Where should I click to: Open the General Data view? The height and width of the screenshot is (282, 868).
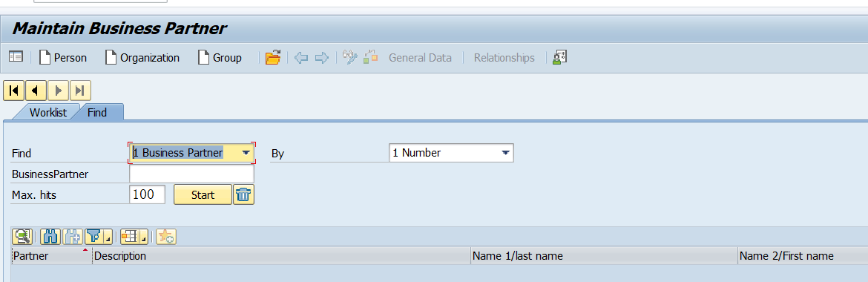420,58
